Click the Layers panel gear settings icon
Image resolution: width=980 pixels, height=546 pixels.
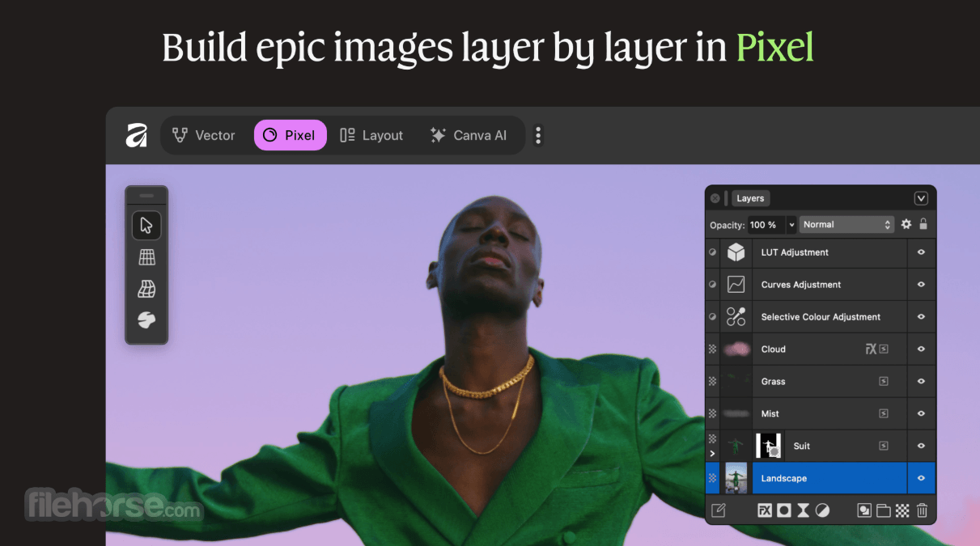click(x=906, y=224)
